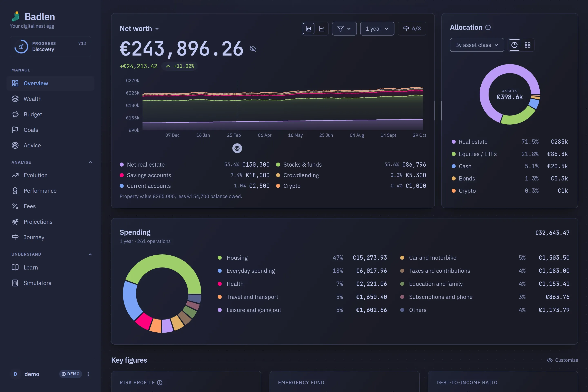Image resolution: width=588 pixels, height=392 pixels.
Task: Open the Goals page
Action: [50, 130]
